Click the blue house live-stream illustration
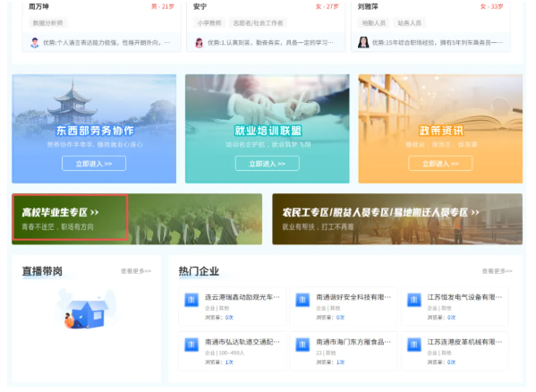536x392 pixels. point(86,309)
